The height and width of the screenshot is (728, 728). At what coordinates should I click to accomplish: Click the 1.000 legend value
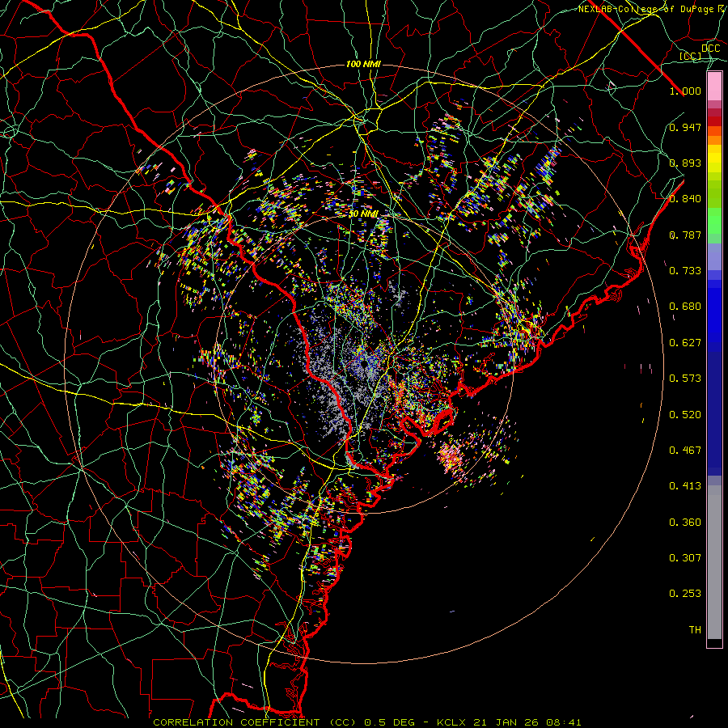coord(685,91)
